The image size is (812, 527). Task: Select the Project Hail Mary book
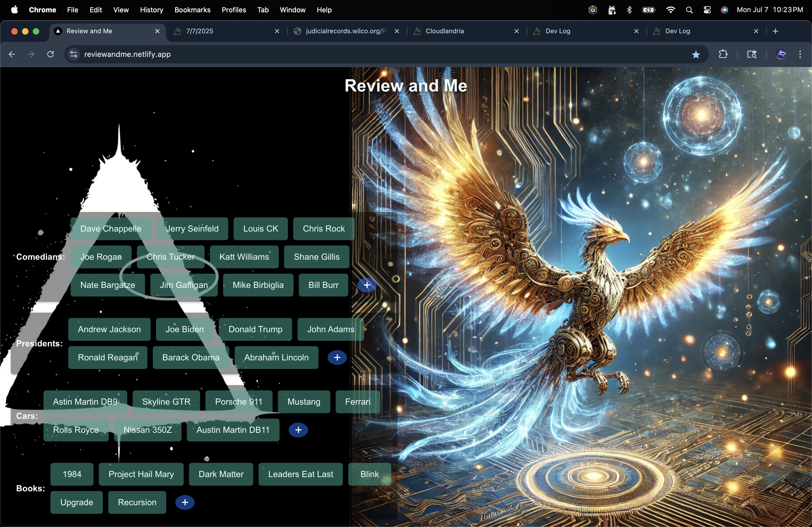pos(141,474)
